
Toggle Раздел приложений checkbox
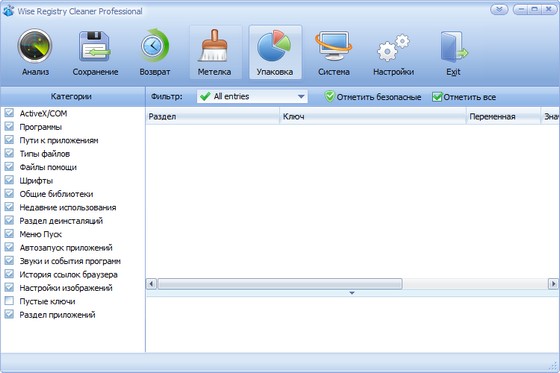(9, 314)
